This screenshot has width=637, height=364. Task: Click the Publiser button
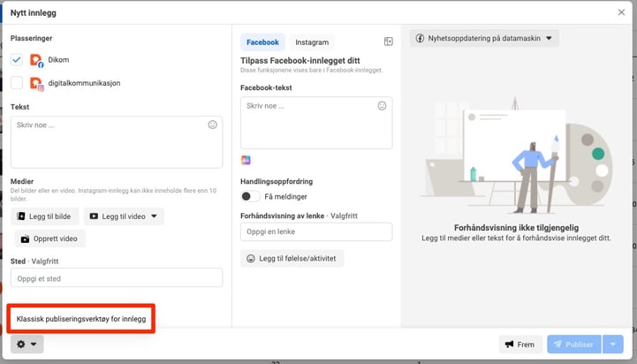point(574,344)
